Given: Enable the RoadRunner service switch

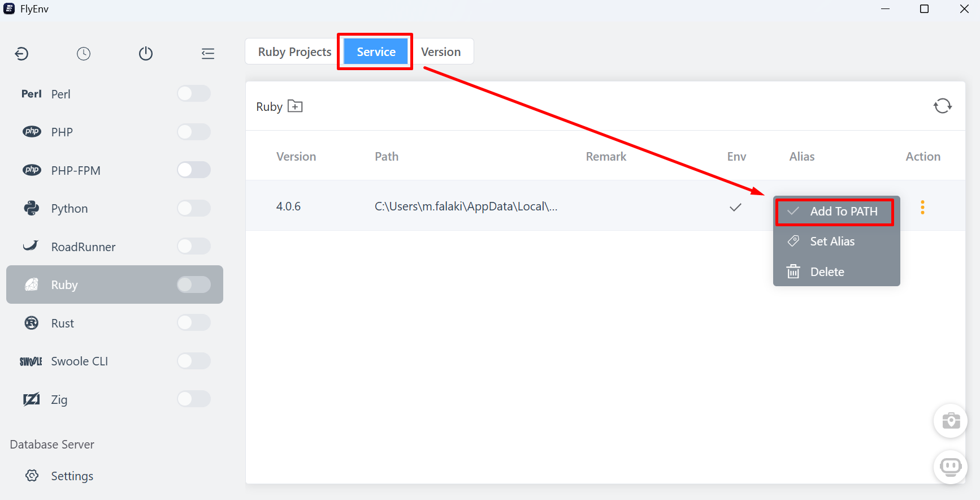Looking at the screenshot, I should pyautogui.click(x=194, y=246).
